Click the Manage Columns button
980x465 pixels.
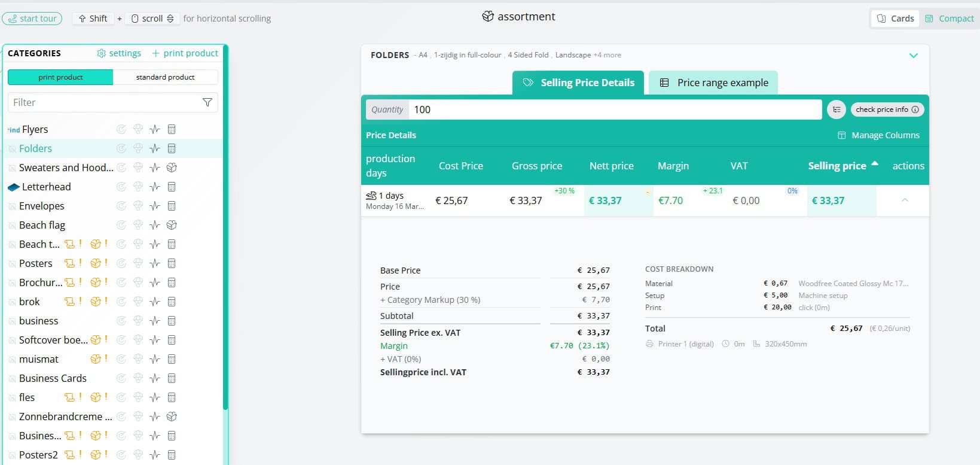878,135
